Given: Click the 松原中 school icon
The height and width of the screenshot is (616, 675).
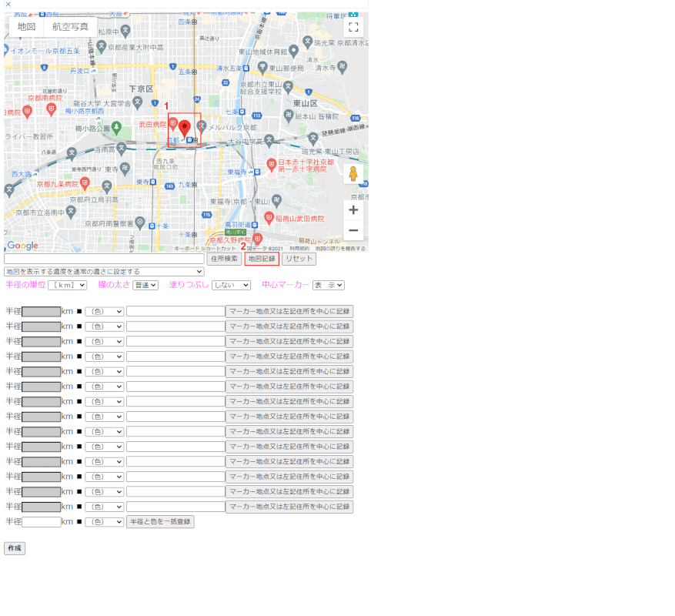Looking at the screenshot, I should [x=125, y=31].
